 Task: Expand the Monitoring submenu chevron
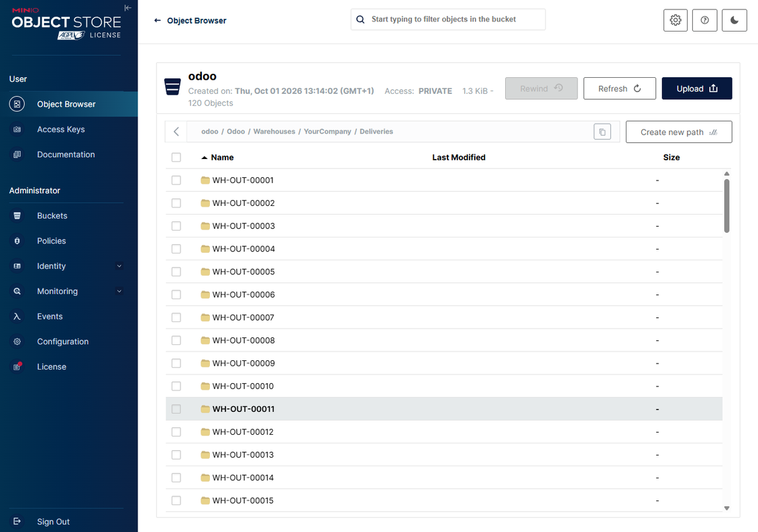(x=119, y=291)
